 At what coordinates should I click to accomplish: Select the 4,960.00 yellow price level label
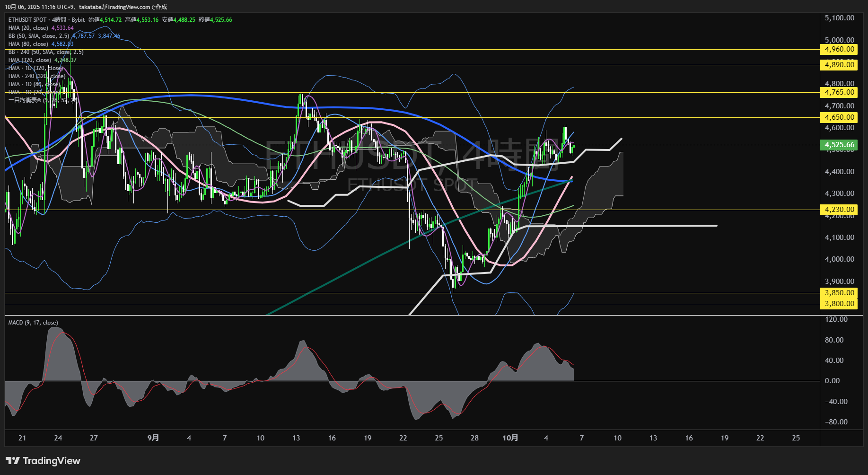(839, 49)
